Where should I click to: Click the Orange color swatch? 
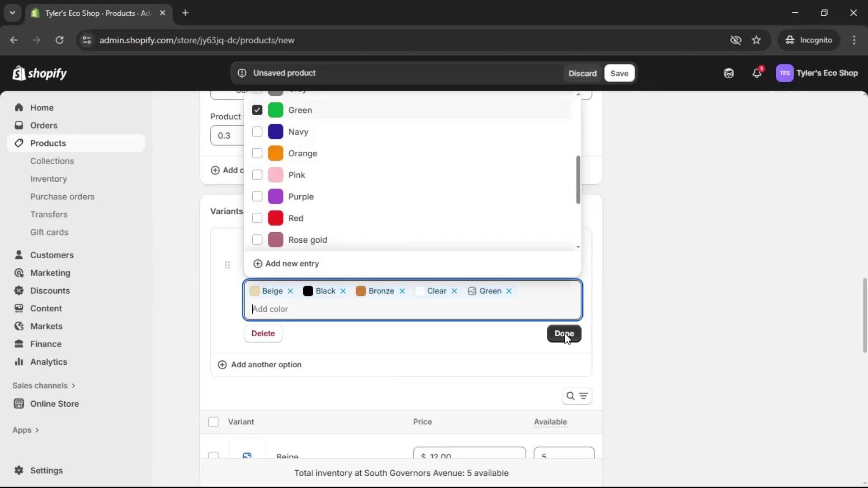point(277,153)
